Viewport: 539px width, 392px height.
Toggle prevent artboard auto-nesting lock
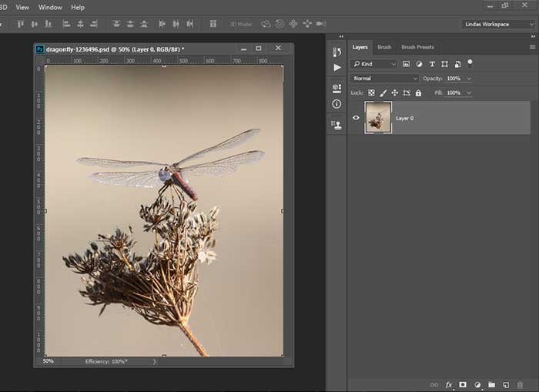pos(407,93)
